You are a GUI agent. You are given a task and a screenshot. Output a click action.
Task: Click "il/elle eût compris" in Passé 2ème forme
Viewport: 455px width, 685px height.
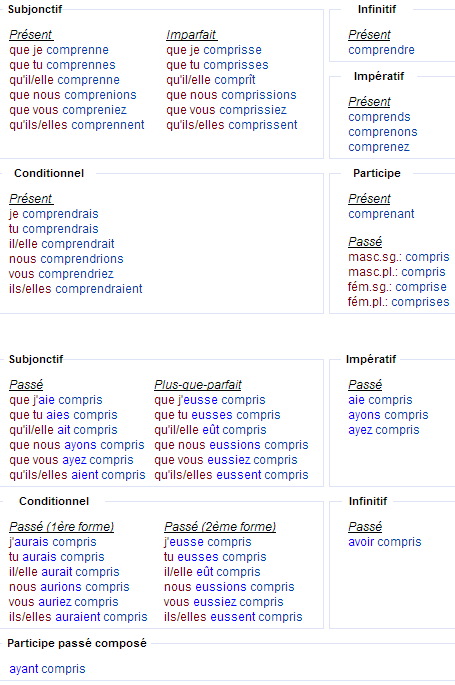click(212, 572)
